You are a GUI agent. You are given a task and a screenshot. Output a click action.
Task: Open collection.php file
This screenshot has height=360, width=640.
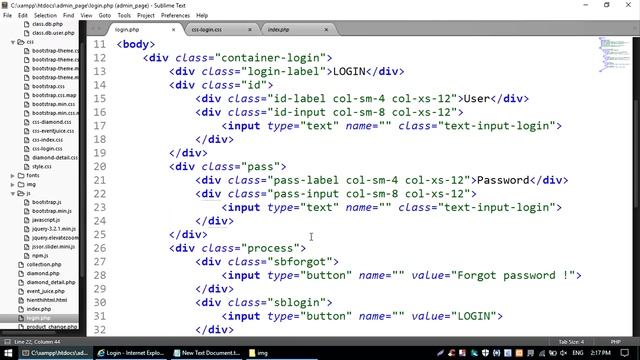[x=44, y=264]
